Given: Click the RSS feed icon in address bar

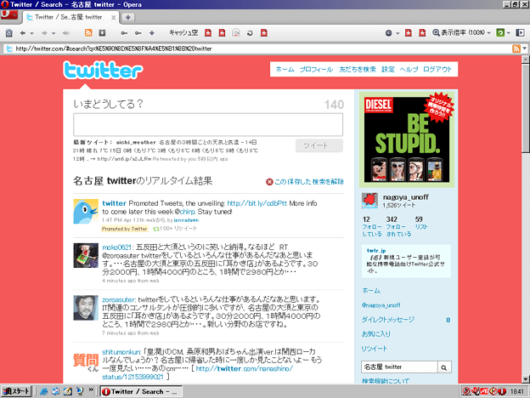Looking at the screenshot, I should 516,49.
